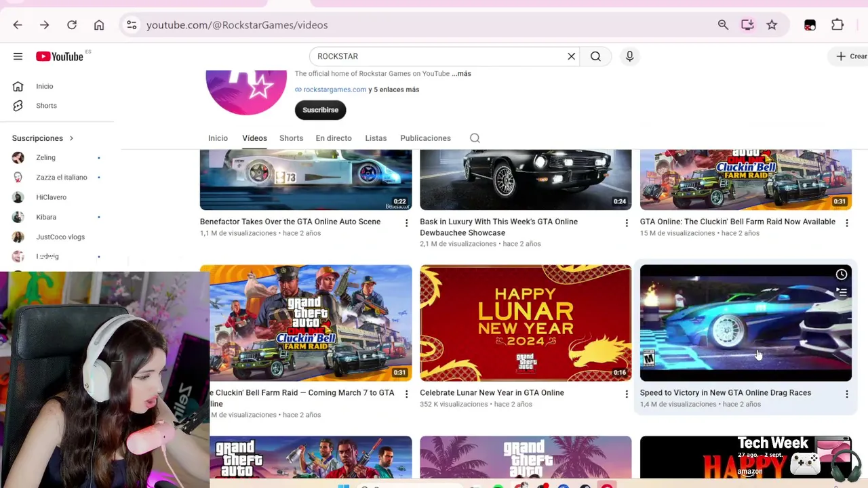Select the Vídeos tab

[254, 138]
